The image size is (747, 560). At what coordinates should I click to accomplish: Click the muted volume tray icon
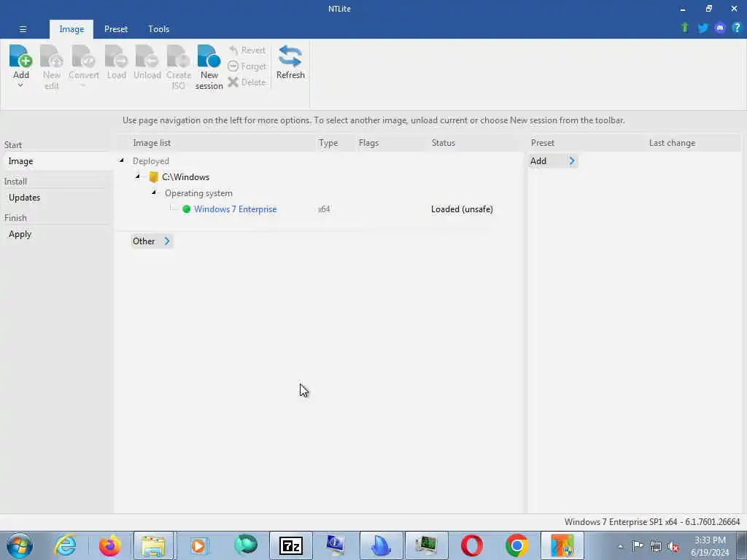coord(673,546)
